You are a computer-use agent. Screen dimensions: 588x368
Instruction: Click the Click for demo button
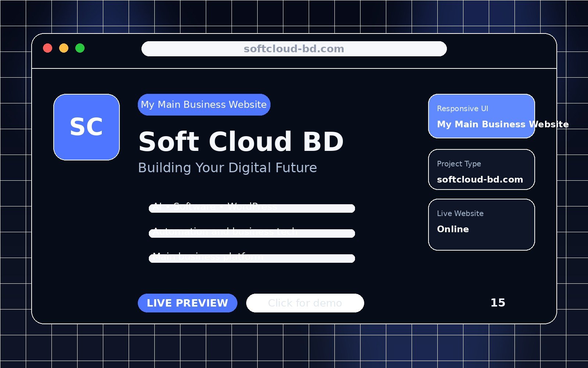coord(305,303)
